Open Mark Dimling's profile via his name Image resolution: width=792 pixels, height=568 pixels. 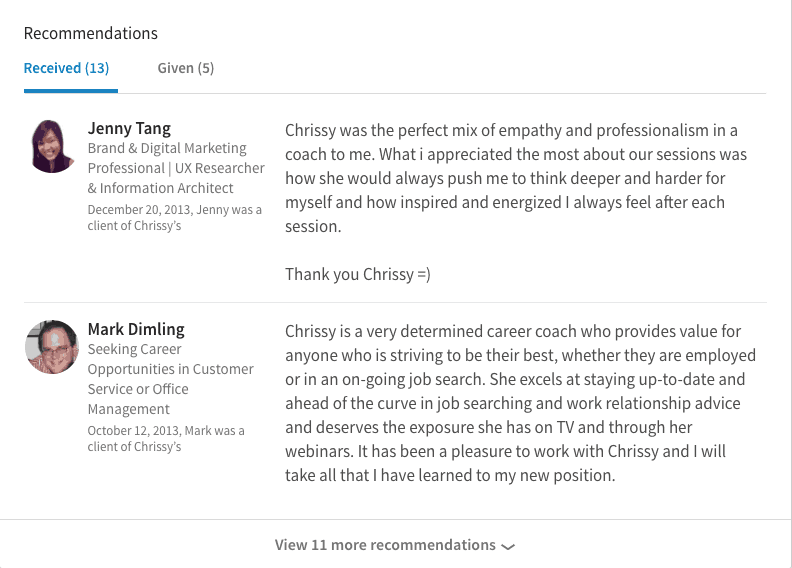click(x=136, y=329)
